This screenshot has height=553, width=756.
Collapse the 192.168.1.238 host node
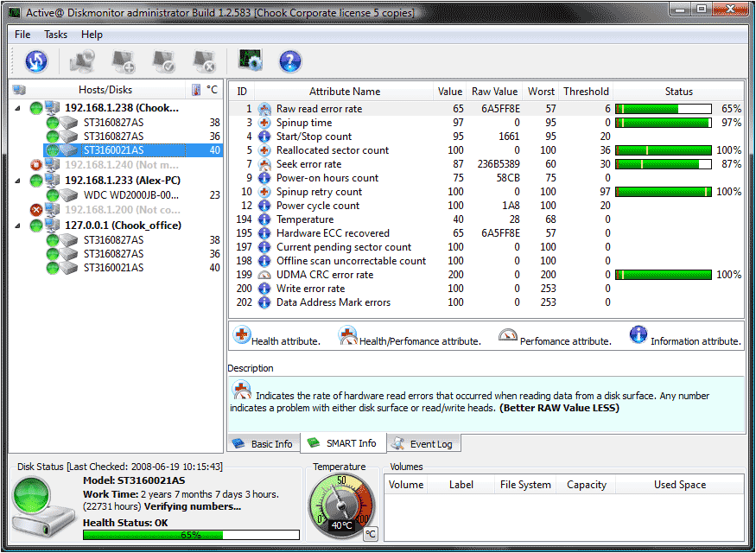pos(18,108)
